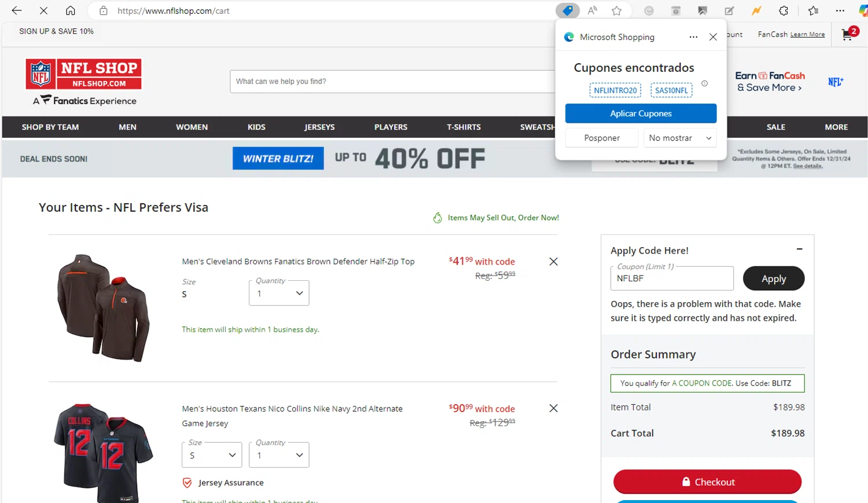Click the WINTER BLITZ promo button
This screenshot has width=868, height=503.
278,159
